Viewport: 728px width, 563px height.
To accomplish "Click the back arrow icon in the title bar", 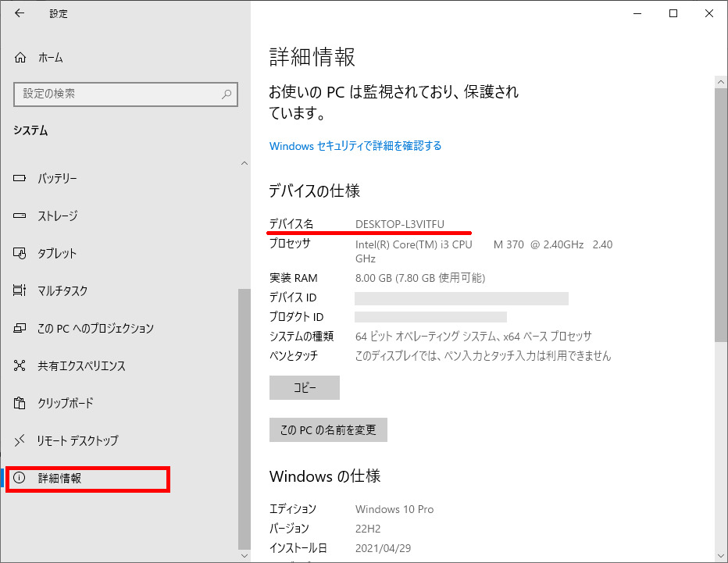I will click(20, 13).
